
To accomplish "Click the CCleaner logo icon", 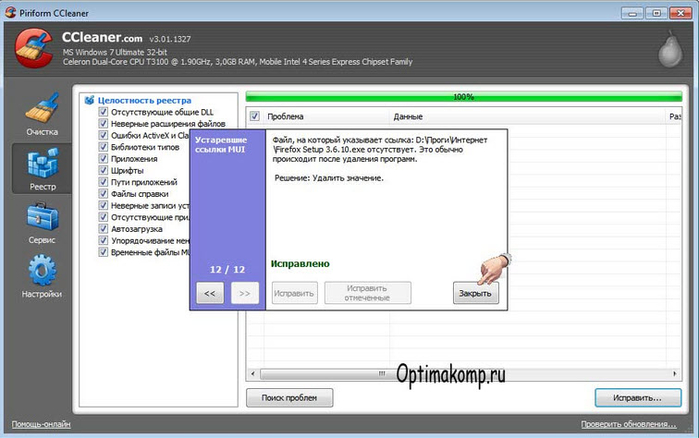I will coord(33,48).
